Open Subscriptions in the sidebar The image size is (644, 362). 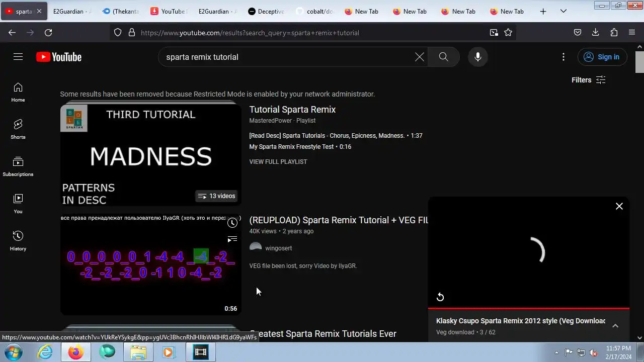coord(18,166)
